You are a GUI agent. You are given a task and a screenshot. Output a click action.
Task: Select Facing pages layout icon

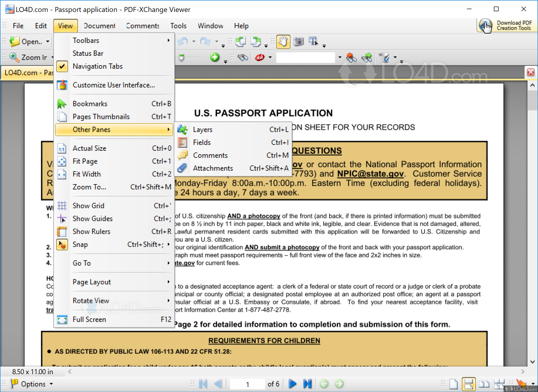tap(484, 384)
